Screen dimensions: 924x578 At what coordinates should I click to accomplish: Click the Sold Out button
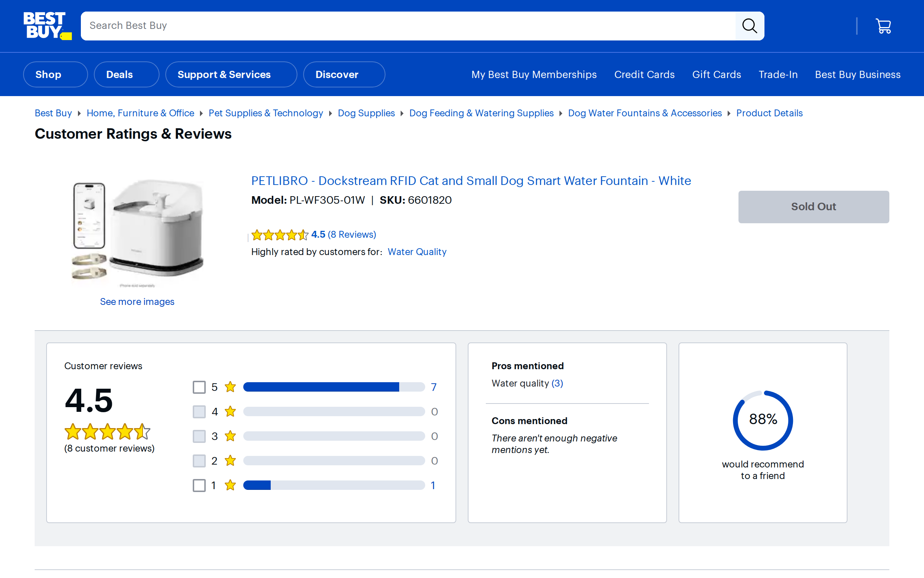[813, 207]
